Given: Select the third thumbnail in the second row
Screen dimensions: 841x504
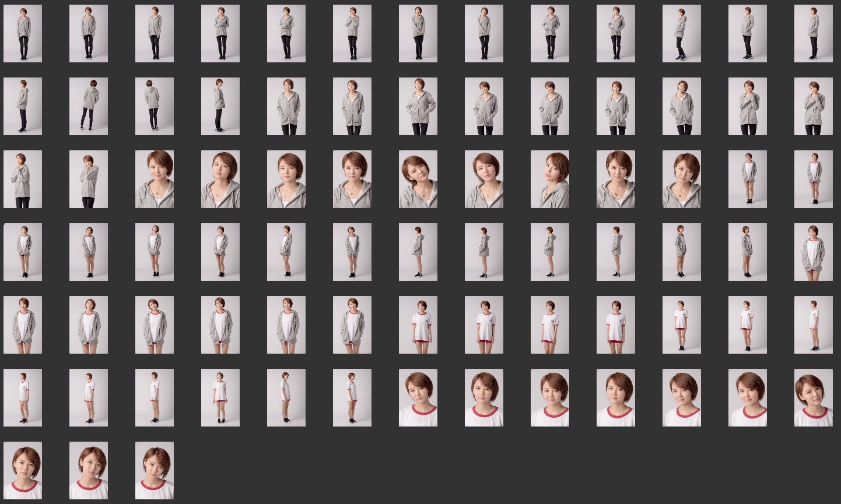Looking at the screenshot, I should point(155,107).
